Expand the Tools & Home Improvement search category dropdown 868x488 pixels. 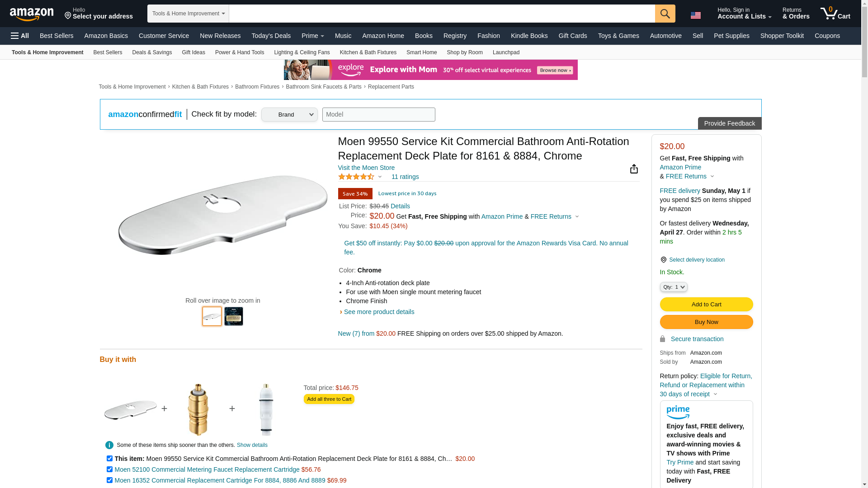[x=188, y=14]
